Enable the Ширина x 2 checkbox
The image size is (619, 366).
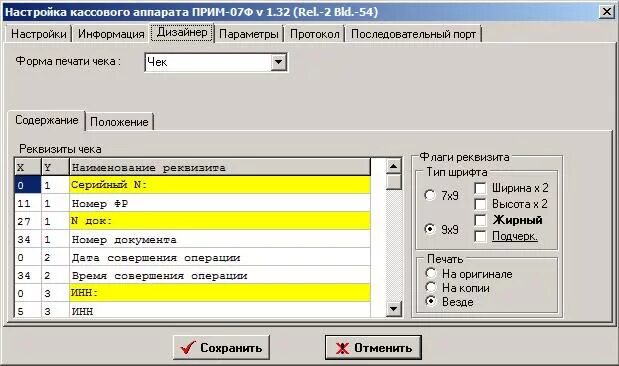pyautogui.click(x=480, y=188)
